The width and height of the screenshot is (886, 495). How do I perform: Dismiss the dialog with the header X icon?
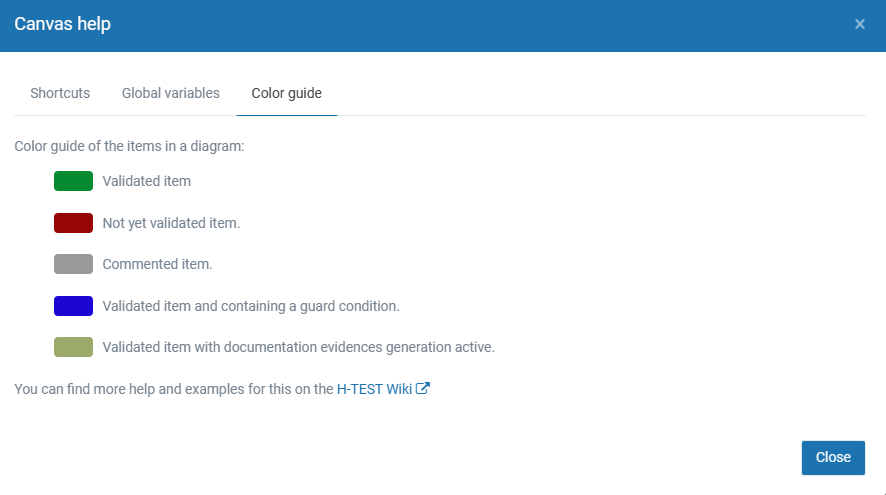coord(860,24)
